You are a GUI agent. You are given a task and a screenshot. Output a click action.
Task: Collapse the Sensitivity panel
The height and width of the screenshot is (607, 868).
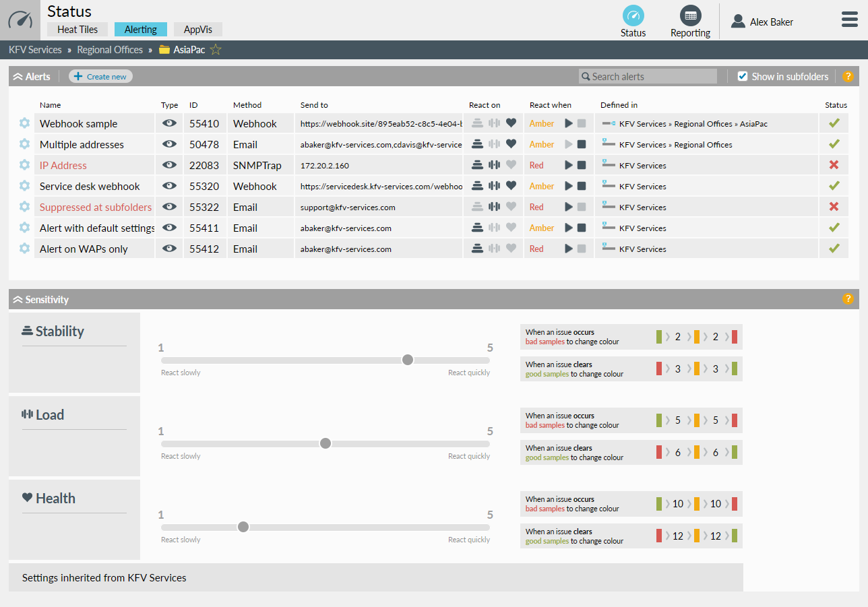[18, 300]
